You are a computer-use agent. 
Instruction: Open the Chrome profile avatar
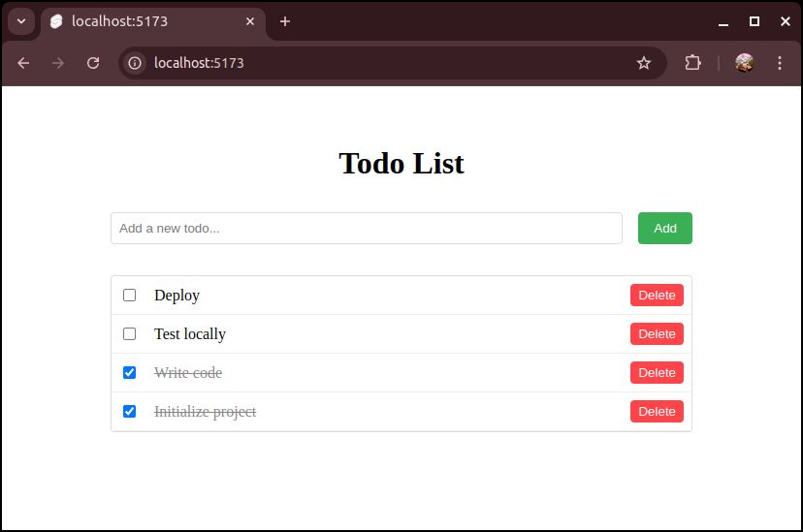pyautogui.click(x=745, y=63)
